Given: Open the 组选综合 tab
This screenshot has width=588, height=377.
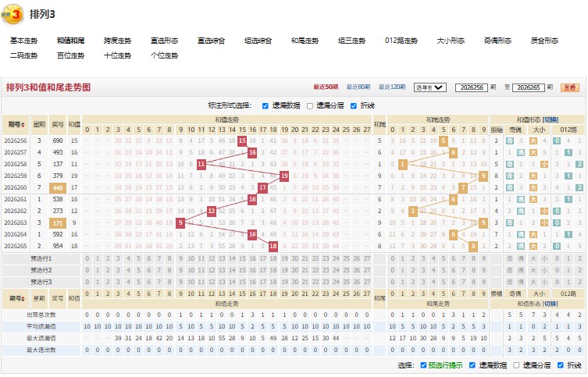Looking at the screenshot, I should (258, 41).
